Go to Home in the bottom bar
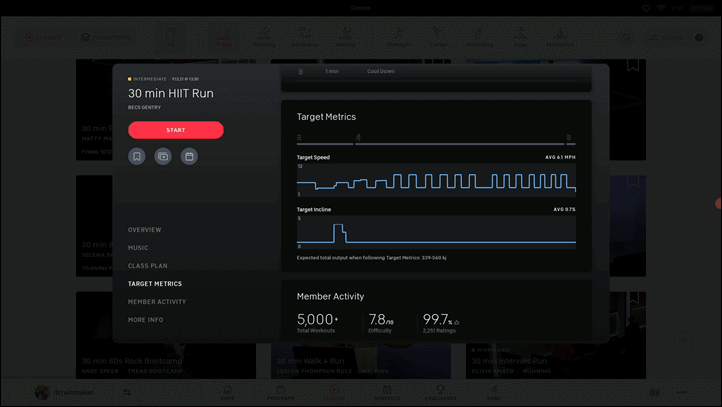722x407 pixels. (x=227, y=393)
